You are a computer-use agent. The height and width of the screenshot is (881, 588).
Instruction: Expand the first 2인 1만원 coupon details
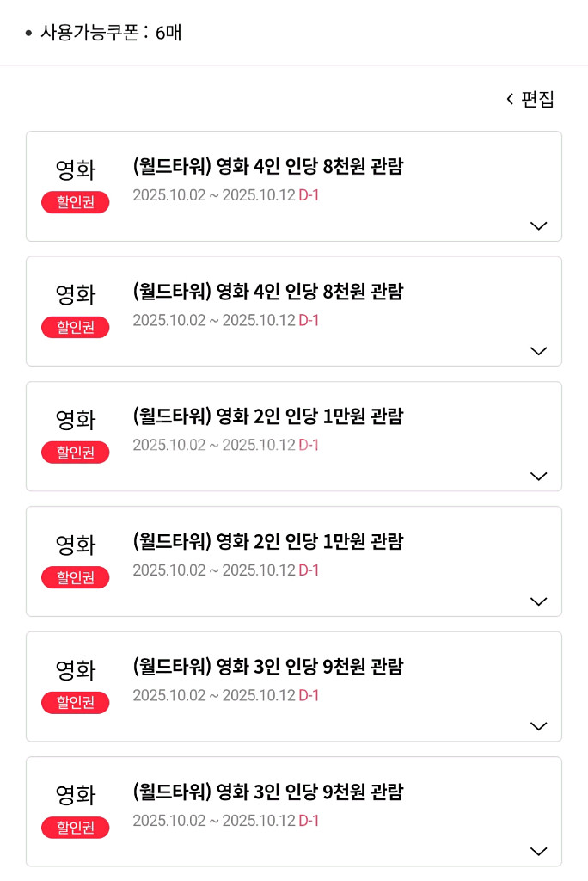(x=539, y=476)
